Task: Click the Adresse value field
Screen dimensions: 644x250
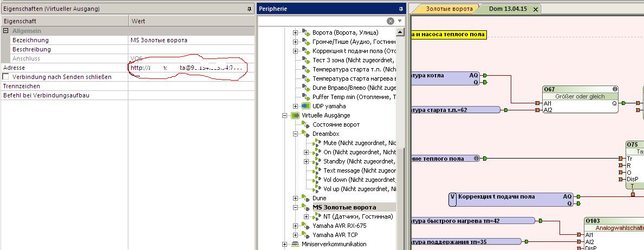Action: pyautogui.click(x=190, y=68)
